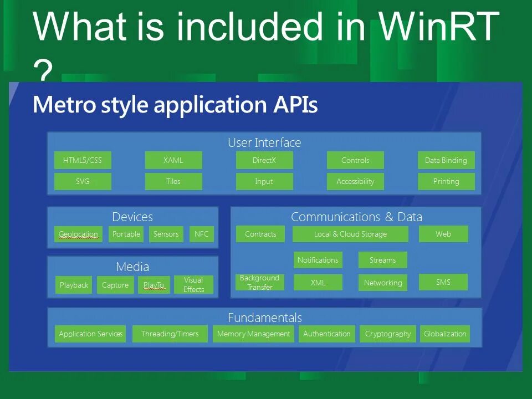Select the Communications & Data heading
The image size is (532, 399).
356,217
